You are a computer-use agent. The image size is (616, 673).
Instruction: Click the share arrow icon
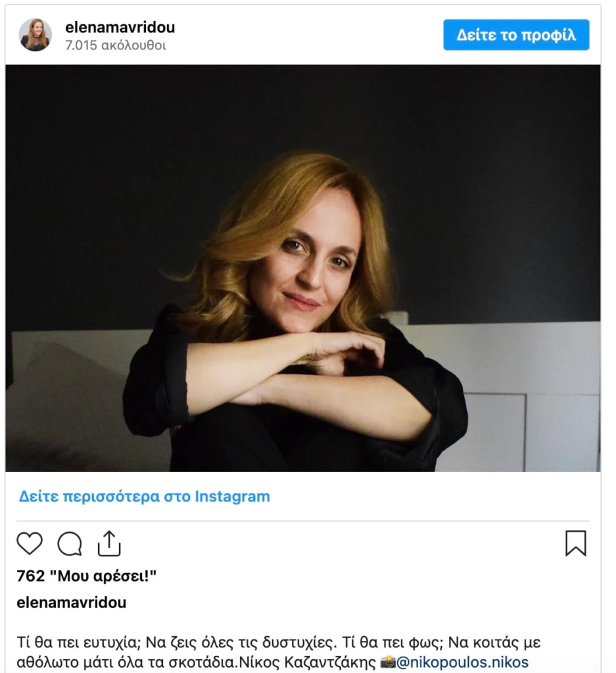pyautogui.click(x=109, y=543)
